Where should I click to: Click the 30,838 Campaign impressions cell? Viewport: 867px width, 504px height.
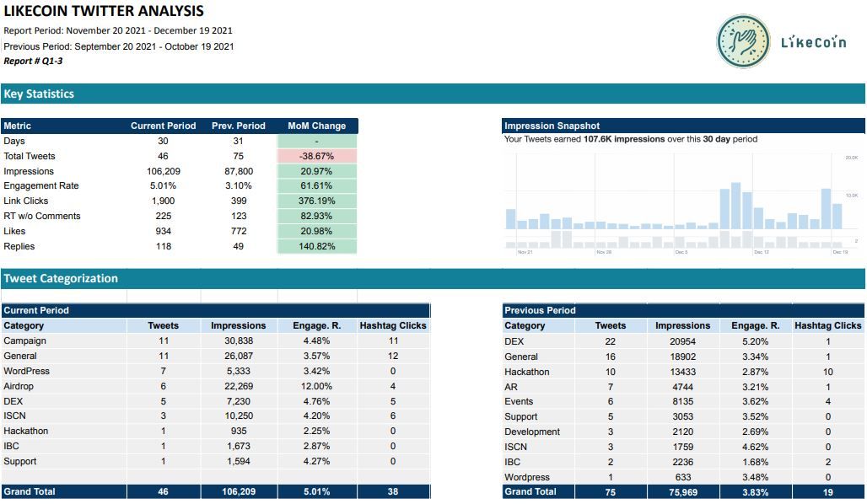(239, 341)
